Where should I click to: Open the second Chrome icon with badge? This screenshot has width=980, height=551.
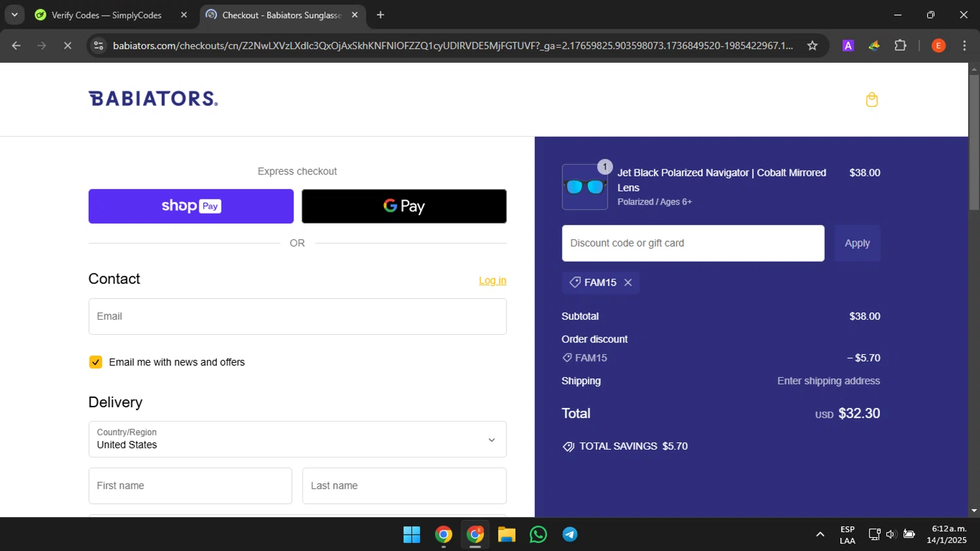pyautogui.click(x=475, y=535)
